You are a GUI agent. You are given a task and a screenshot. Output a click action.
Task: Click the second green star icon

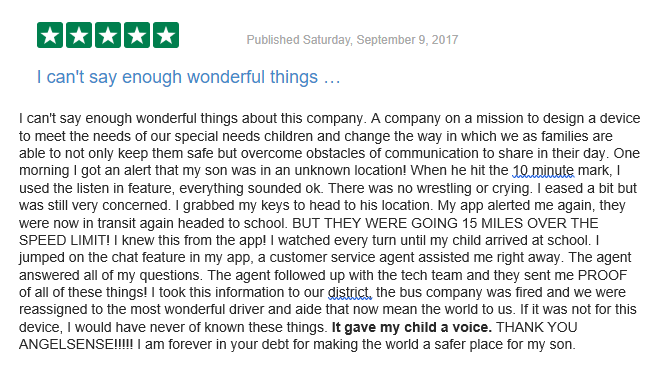point(79,35)
